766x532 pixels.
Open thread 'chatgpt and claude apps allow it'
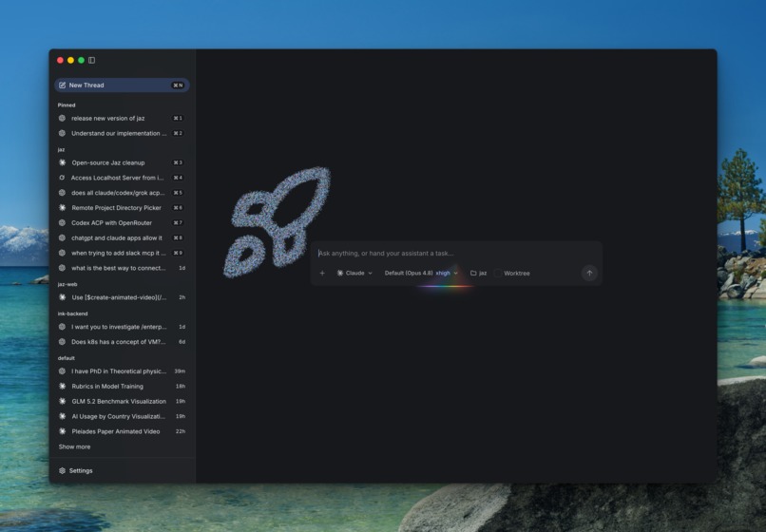(x=123, y=237)
